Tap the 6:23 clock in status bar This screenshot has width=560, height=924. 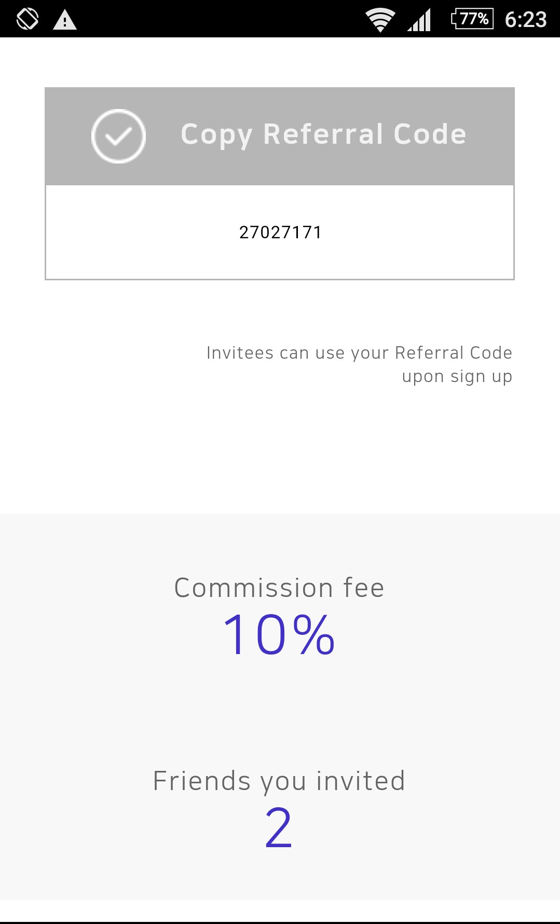[x=526, y=20]
